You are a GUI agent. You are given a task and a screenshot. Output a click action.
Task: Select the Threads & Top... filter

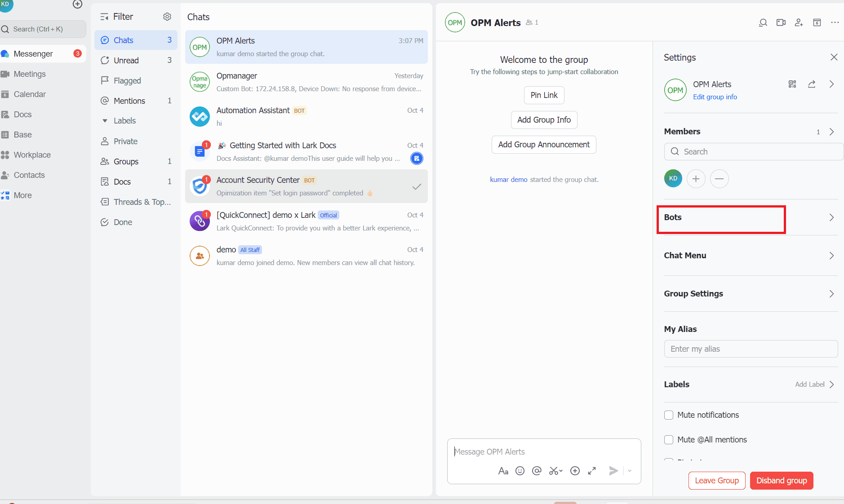click(136, 202)
